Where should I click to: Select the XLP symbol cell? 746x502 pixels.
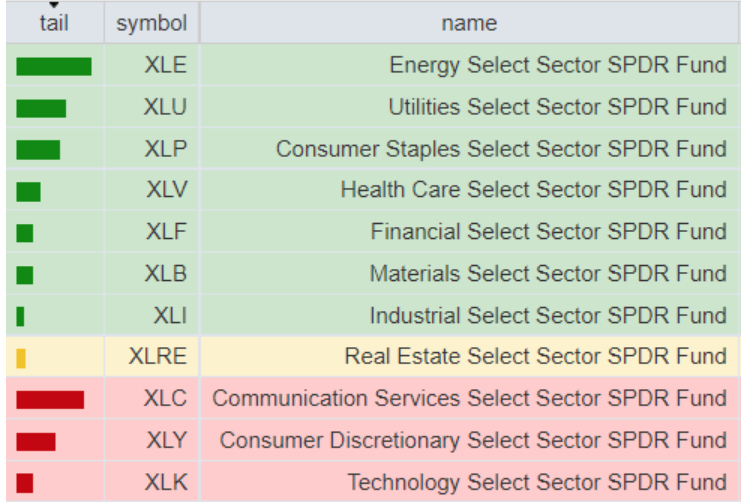165,150
